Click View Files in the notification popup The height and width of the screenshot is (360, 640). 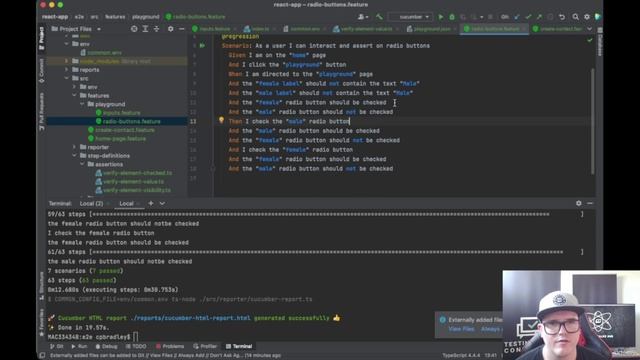(x=461, y=329)
